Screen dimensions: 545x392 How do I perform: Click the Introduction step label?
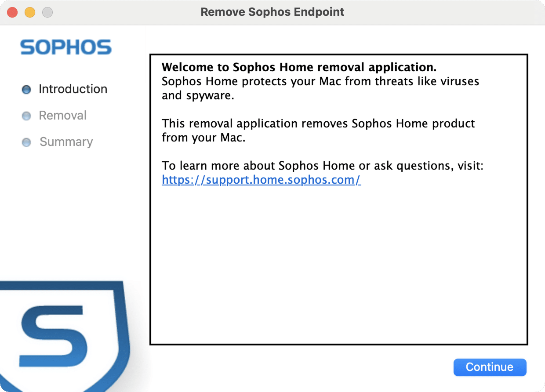[73, 89]
